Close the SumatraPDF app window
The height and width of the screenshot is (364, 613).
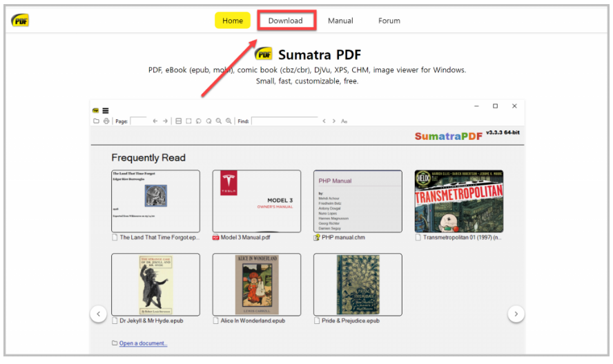pos(514,106)
